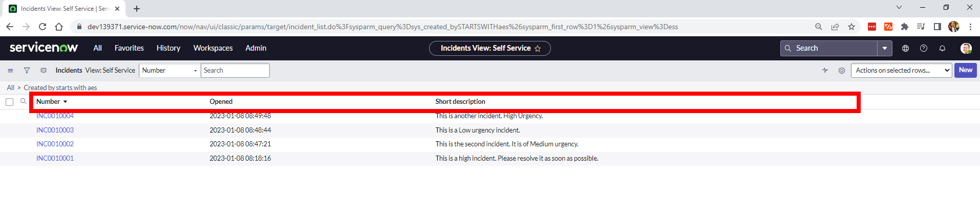Open the list controls hamburger menu
980x197 pixels.
pos(10,71)
